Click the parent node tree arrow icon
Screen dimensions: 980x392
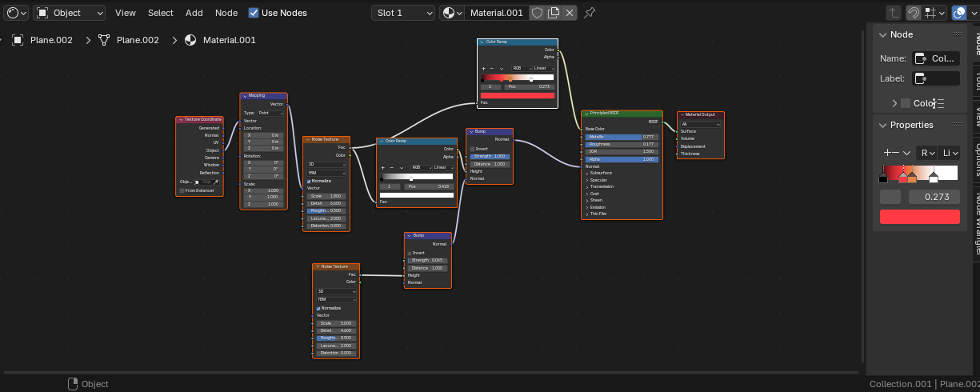pos(894,13)
